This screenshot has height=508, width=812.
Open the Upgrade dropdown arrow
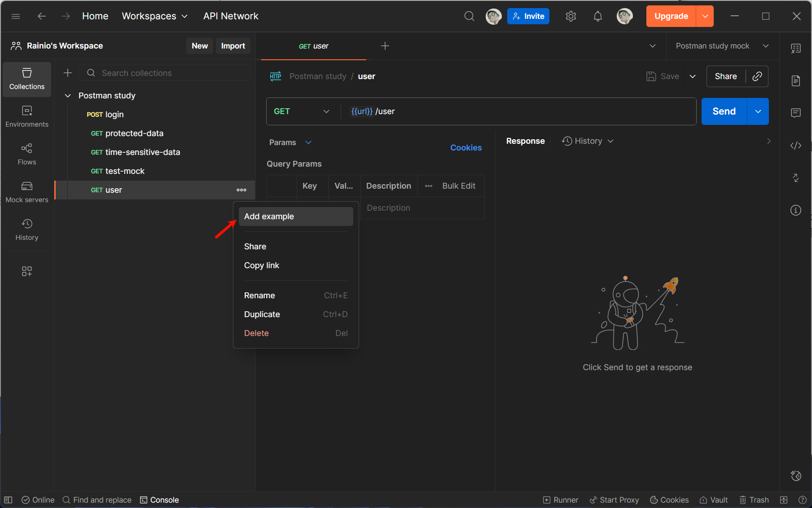705,16
